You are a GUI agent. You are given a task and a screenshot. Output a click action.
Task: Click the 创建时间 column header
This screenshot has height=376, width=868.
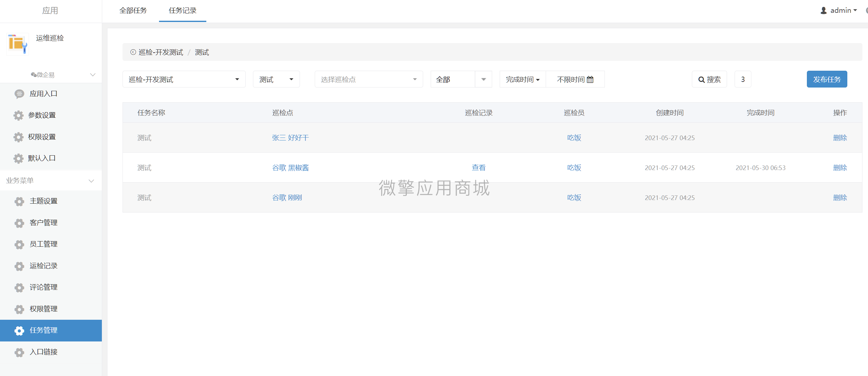[x=670, y=113]
